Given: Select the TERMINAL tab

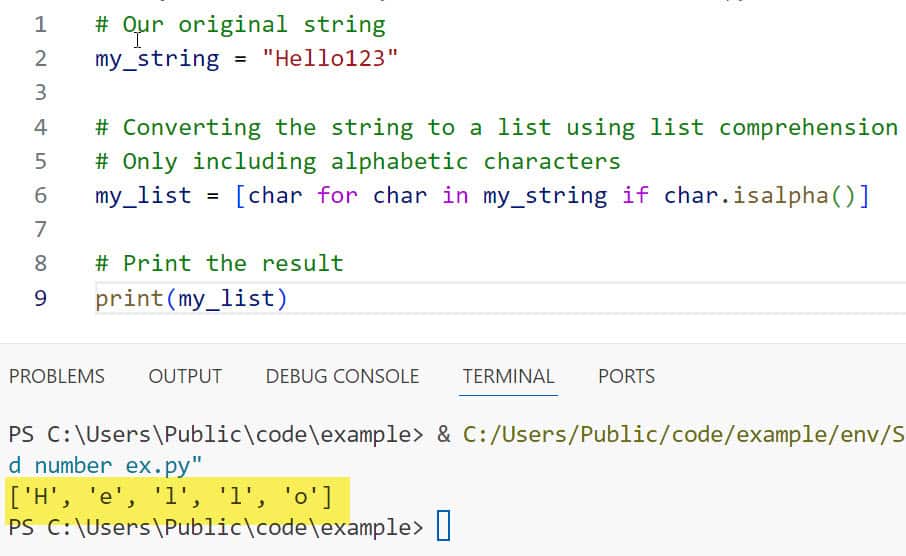Looking at the screenshot, I should (x=508, y=376).
